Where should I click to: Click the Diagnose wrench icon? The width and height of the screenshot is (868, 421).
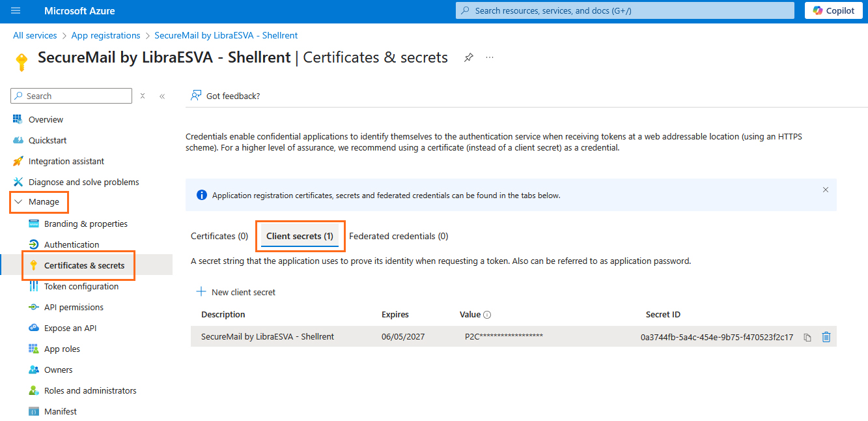(x=18, y=182)
